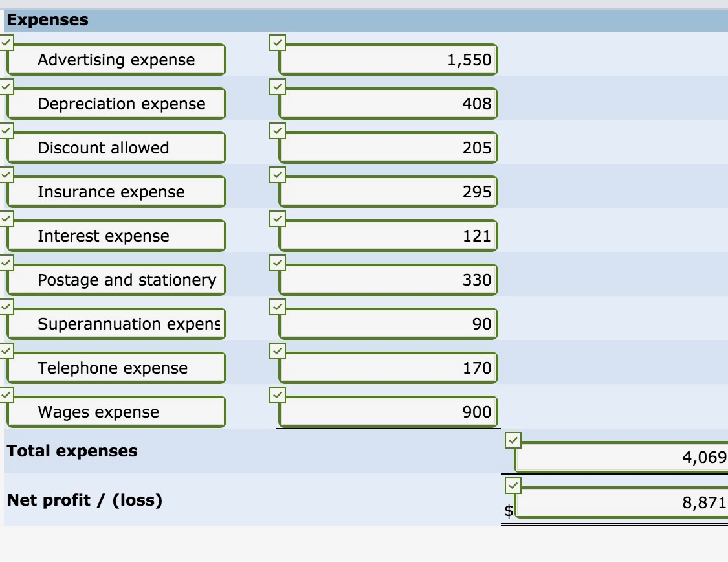Open the Advertising expense account field
The width and height of the screenshot is (728, 562).
point(116,60)
